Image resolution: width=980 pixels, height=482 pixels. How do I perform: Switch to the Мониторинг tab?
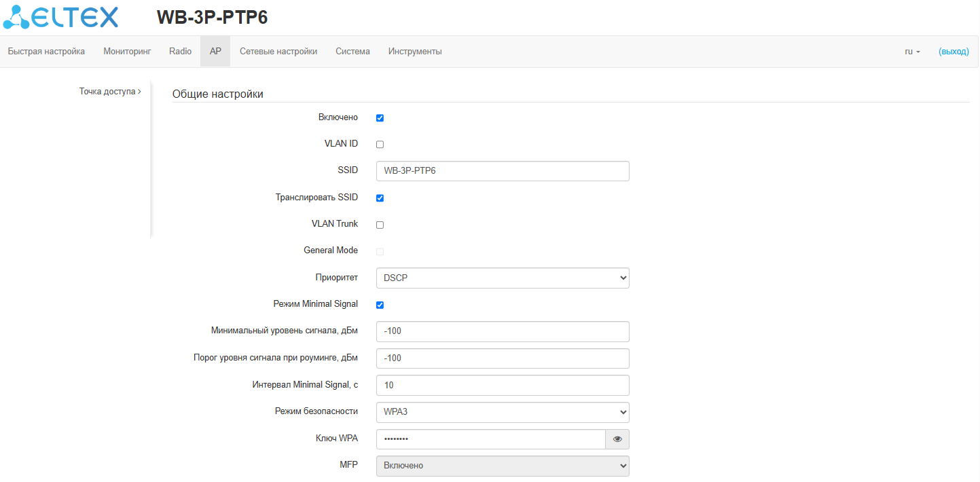[127, 52]
